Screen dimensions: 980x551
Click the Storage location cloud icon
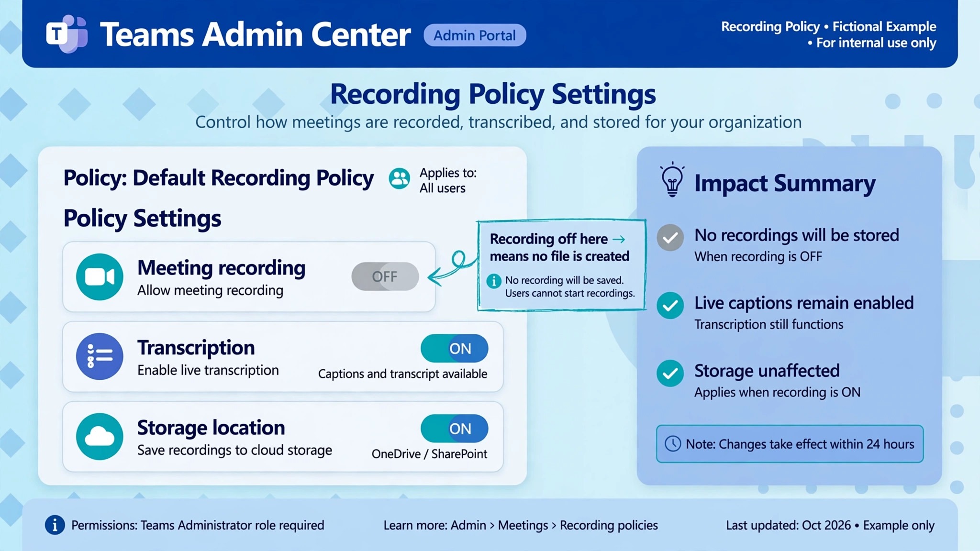[x=100, y=437]
